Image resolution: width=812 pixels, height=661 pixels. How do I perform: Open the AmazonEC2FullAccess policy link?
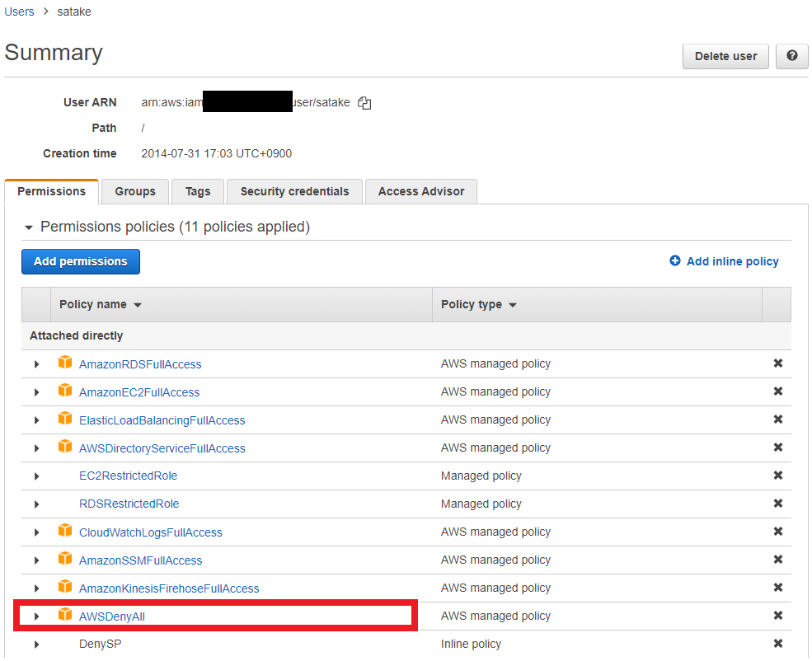tap(139, 392)
